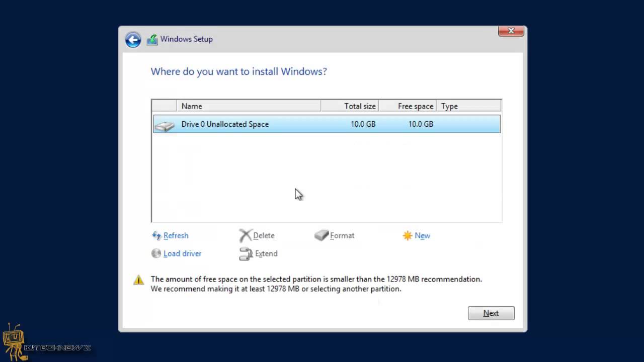Open the Load driver link
Image resolution: width=644 pixels, height=362 pixels.
182,253
